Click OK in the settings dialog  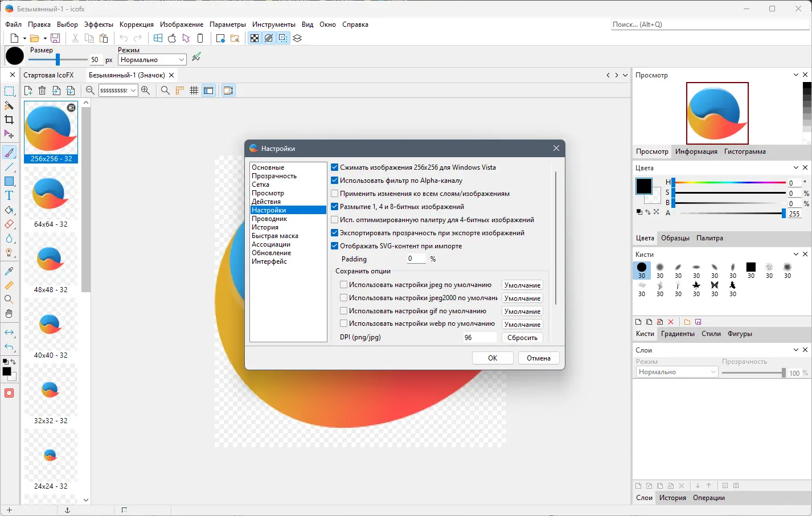[493, 358]
